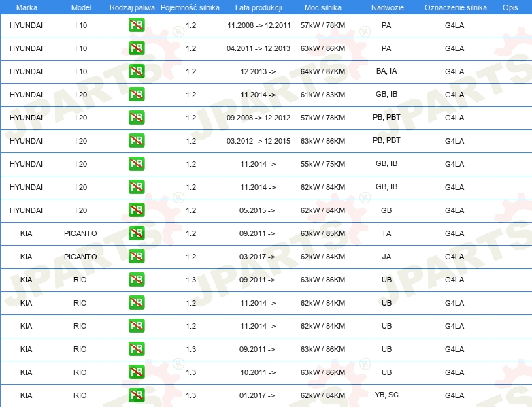Click the Marka column header

point(27,7)
